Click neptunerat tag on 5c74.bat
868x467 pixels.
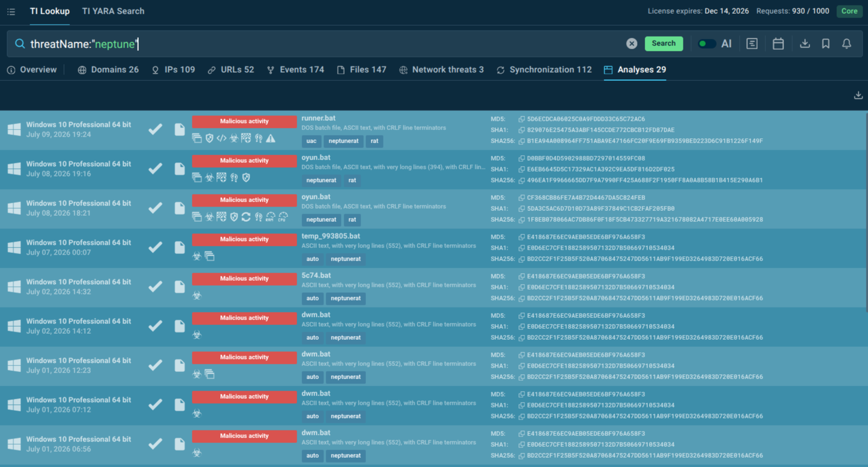(346, 298)
